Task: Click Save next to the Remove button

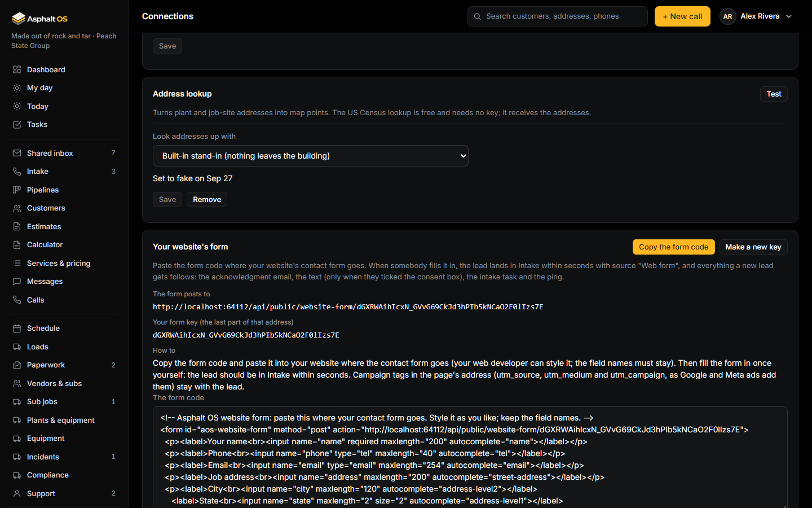Action: [x=167, y=199]
